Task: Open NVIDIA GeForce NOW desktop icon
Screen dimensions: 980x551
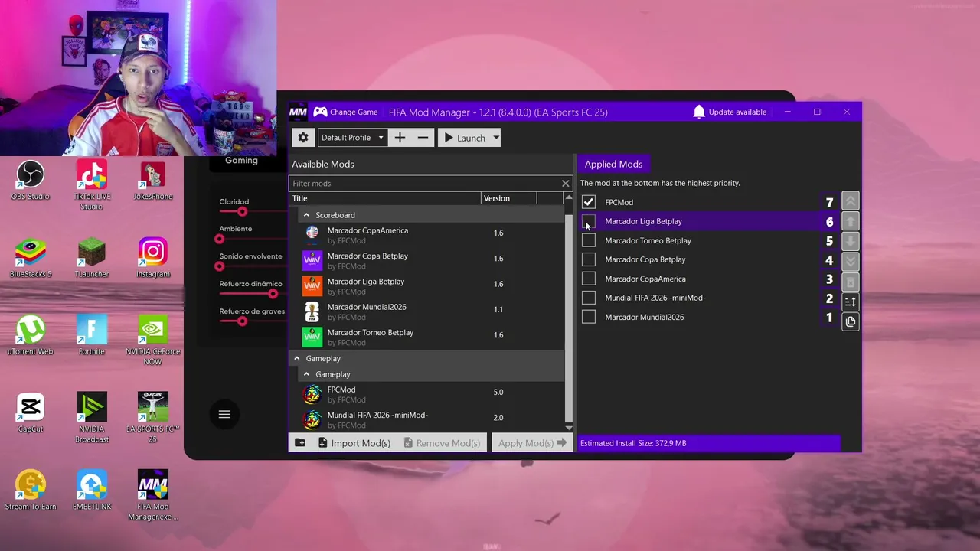Action: 153,341
